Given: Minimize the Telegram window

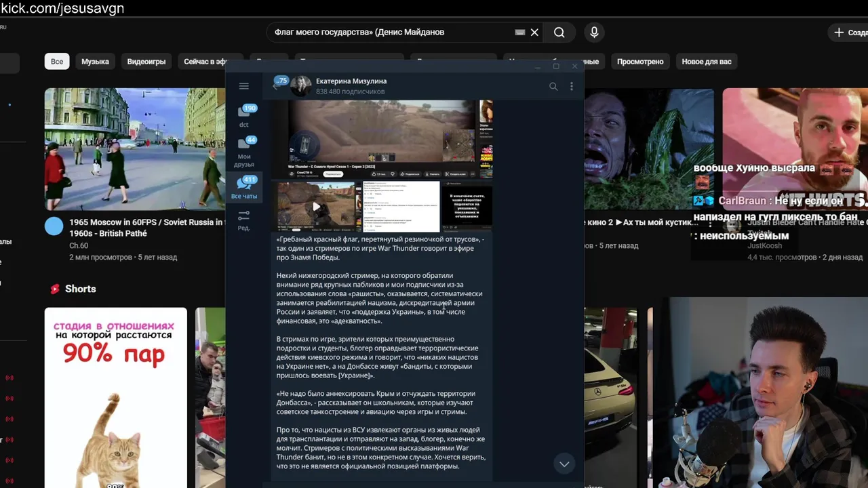Looking at the screenshot, I should [x=538, y=66].
